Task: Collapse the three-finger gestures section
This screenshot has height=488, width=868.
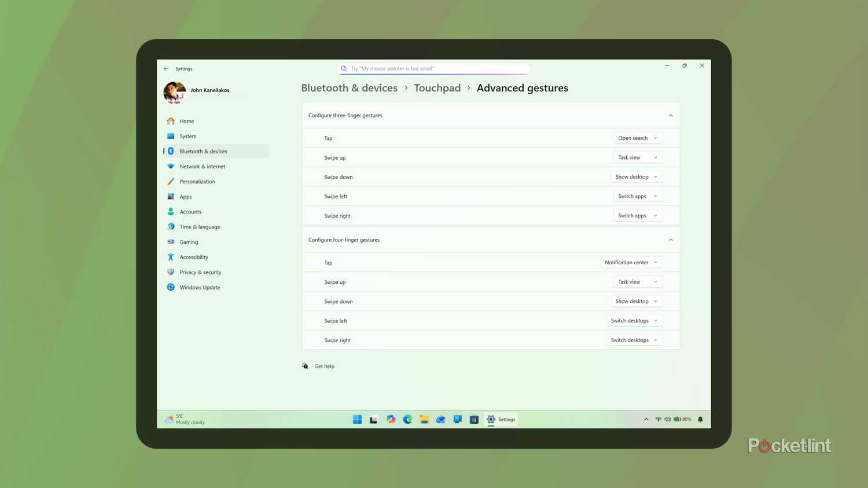Action: click(671, 115)
